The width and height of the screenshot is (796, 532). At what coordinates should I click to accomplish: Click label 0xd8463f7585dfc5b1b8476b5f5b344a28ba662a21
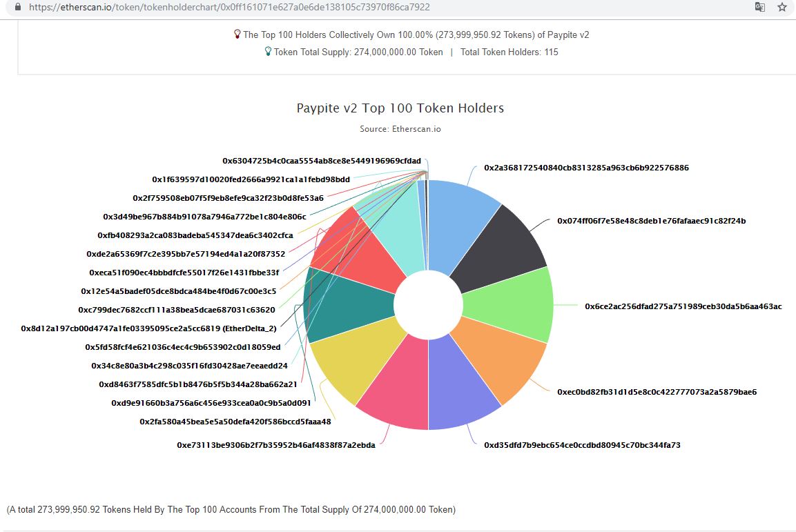[198, 384]
